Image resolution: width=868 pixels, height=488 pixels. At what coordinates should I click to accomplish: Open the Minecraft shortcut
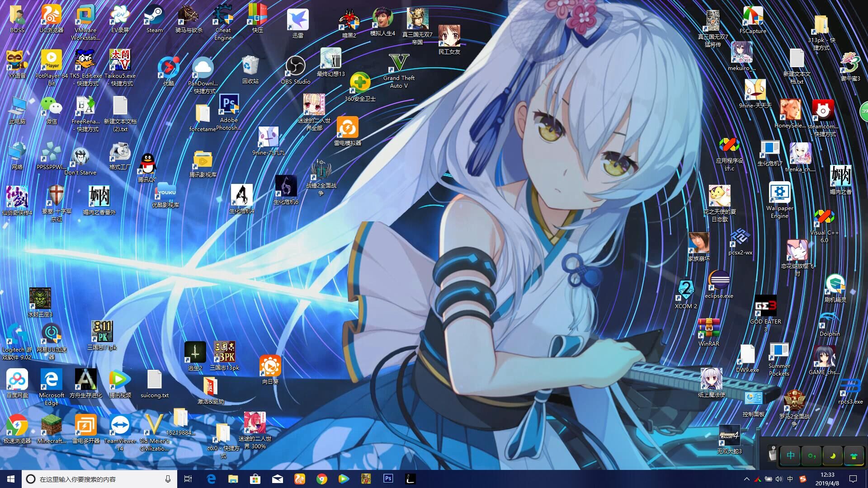tap(52, 429)
